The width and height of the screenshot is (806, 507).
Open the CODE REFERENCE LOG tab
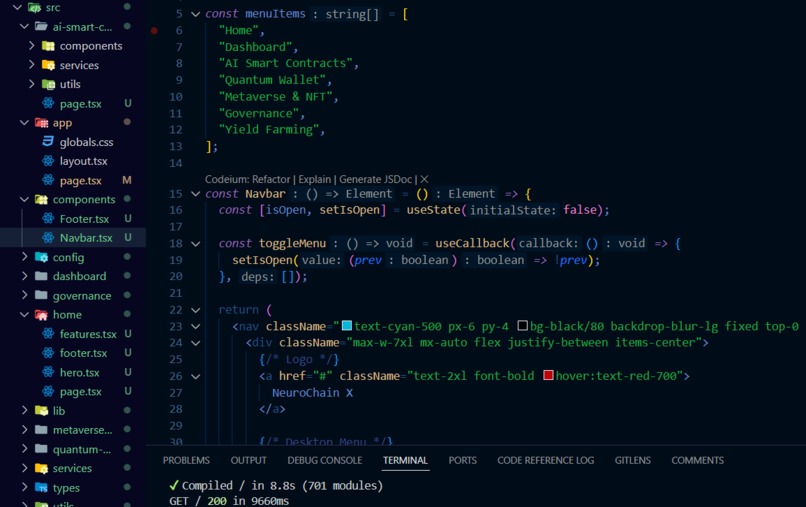pyautogui.click(x=545, y=460)
